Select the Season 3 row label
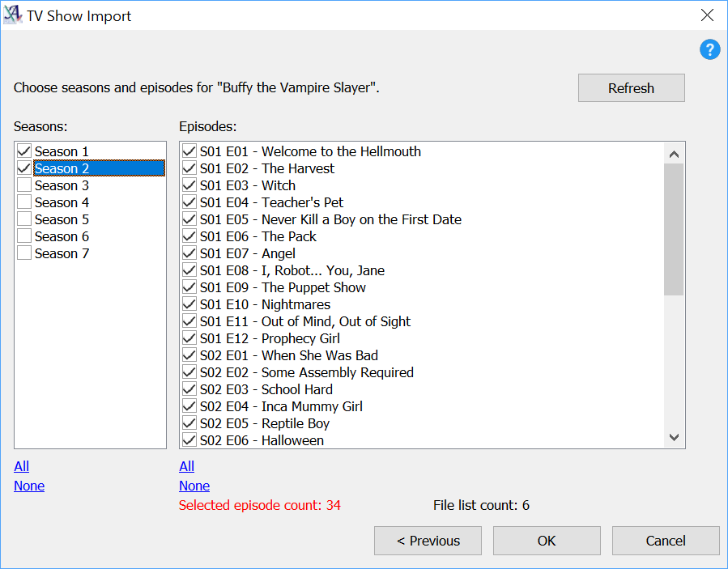This screenshot has height=569, width=728. pos(62,185)
